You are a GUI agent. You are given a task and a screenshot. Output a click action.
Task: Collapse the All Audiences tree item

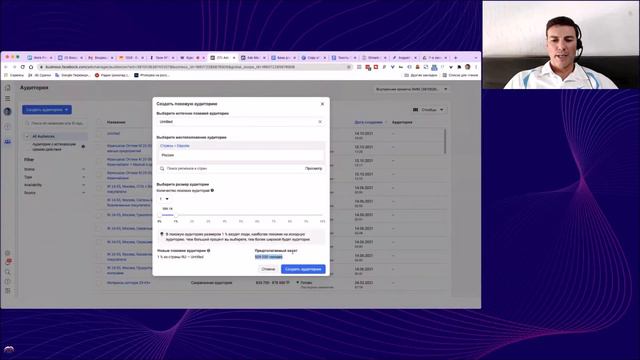pyautogui.click(x=27, y=136)
